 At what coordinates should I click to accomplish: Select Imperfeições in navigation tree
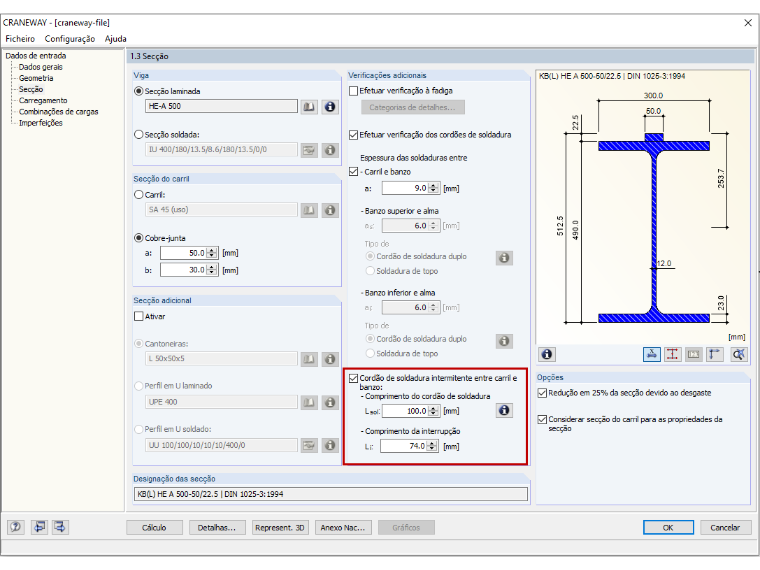[x=41, y=123]
